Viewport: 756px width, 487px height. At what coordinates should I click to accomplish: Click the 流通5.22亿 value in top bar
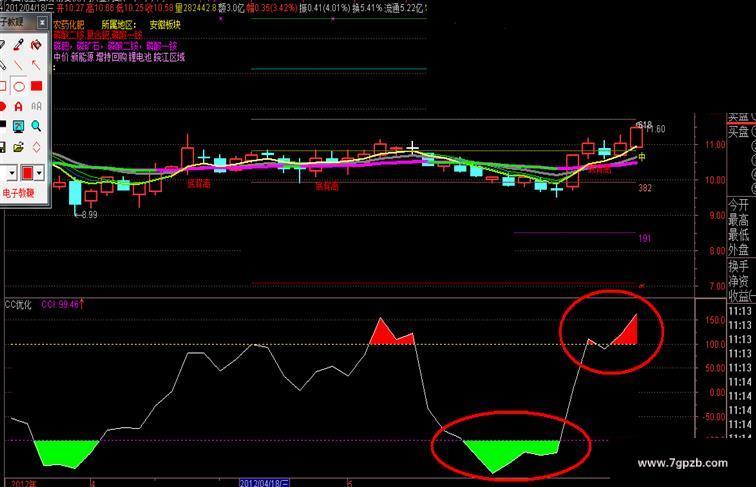[x=404, y=8]
